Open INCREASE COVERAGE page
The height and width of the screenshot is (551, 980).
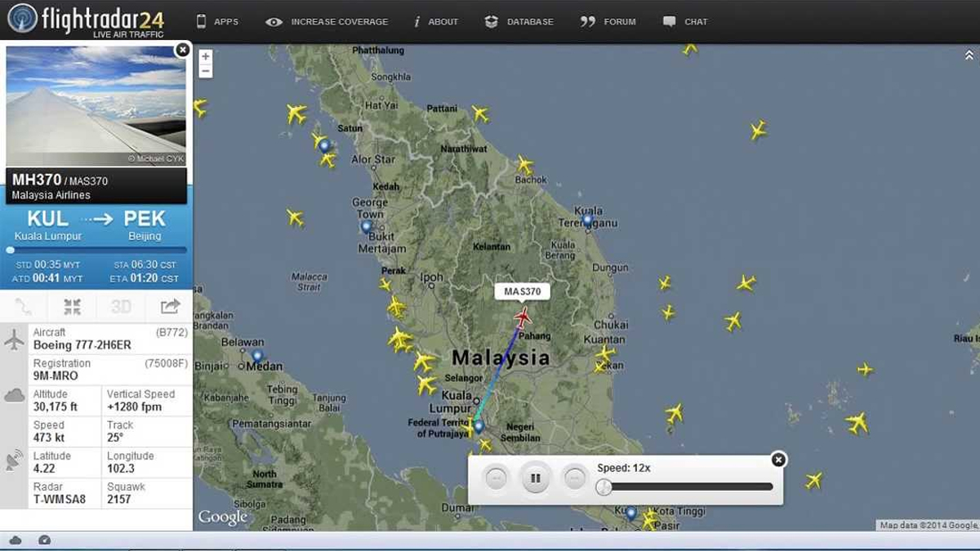click(x=327, y=22)
